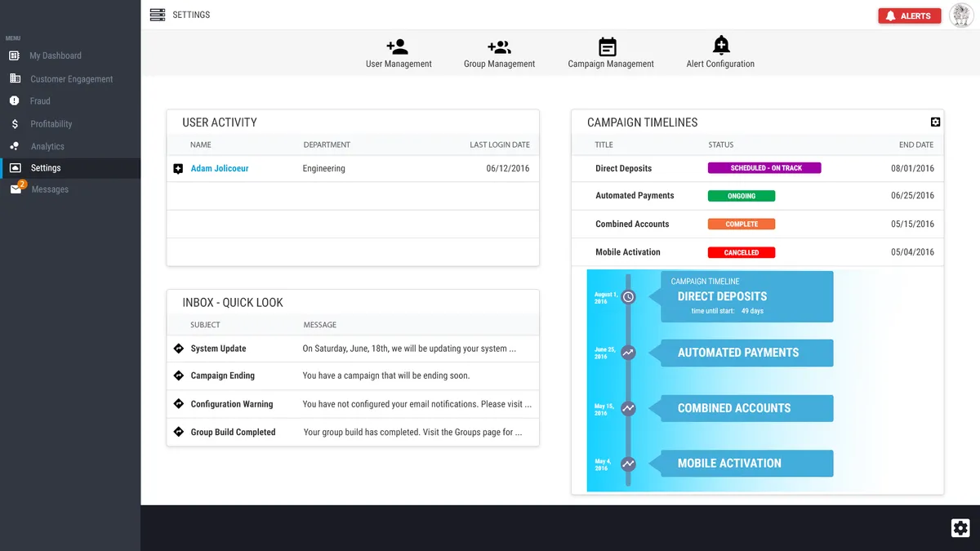Click the gear icon in the bottom-right corner

coord(960,527)
